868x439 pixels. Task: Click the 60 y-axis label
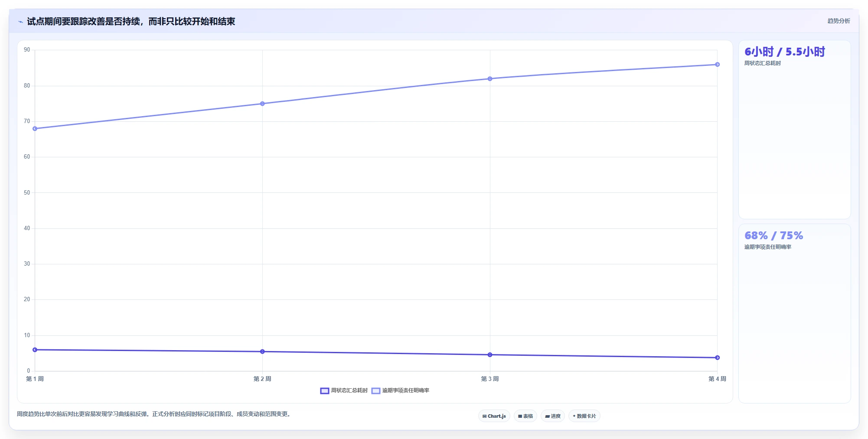[27, 157]
